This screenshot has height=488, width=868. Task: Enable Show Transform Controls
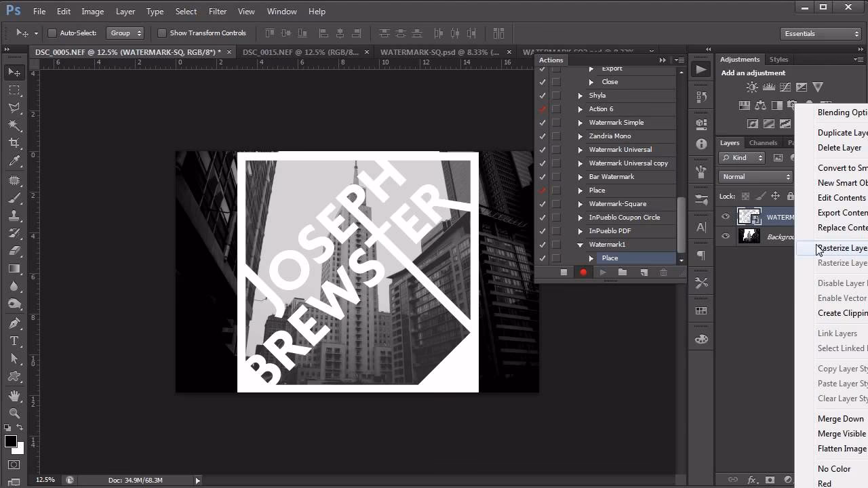point(162,33)
